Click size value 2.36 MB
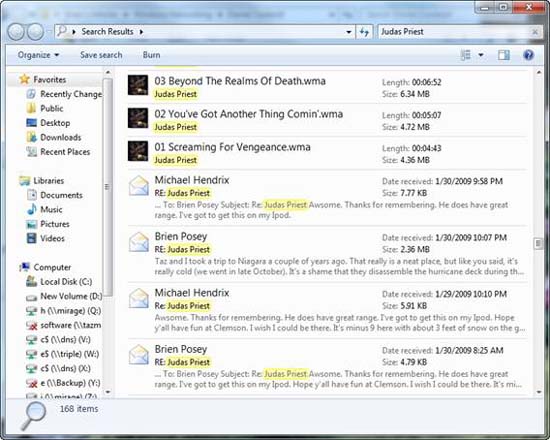Viewport: 550px width, 440px height. tap(415, 249)
